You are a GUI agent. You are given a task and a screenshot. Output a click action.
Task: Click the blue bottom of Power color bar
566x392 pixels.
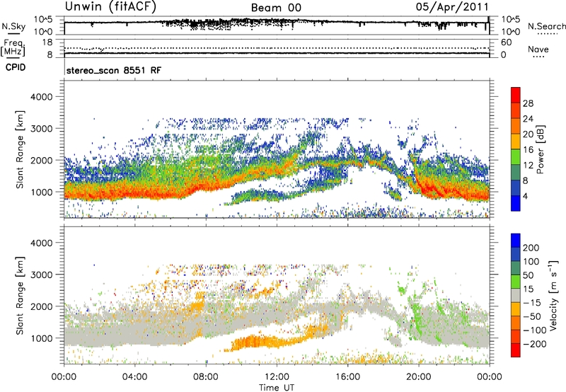516,203
